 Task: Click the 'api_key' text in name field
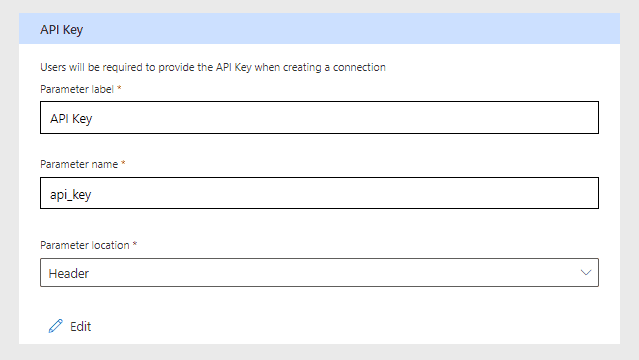pyautogui.click(x=71, y=194)
